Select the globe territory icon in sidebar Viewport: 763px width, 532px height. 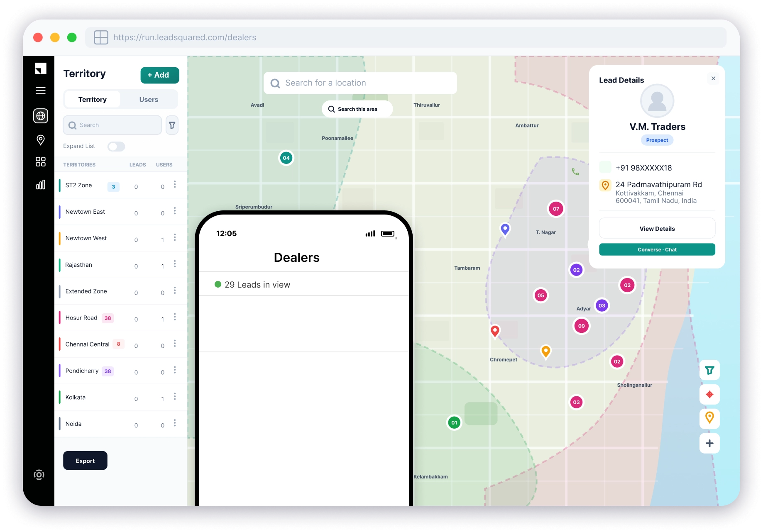pyautogui.click(x=41, y=116)
